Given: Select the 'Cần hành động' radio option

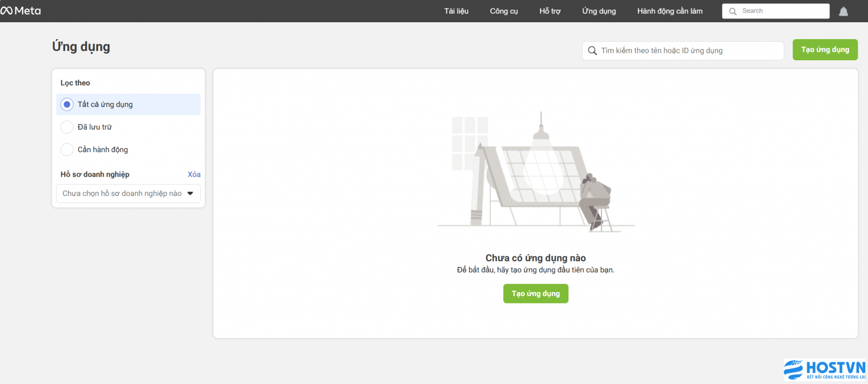Looking at the screenshot, I should [67, 149].
